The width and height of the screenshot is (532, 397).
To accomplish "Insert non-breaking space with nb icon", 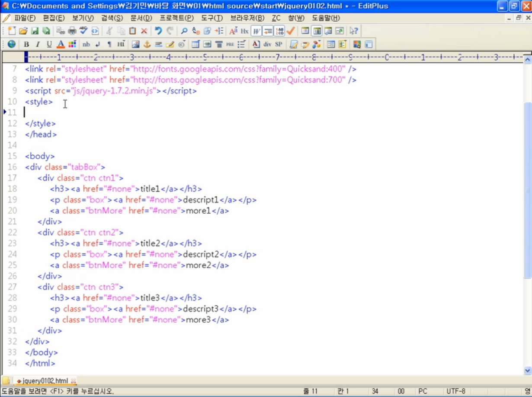I will point(87,44).
